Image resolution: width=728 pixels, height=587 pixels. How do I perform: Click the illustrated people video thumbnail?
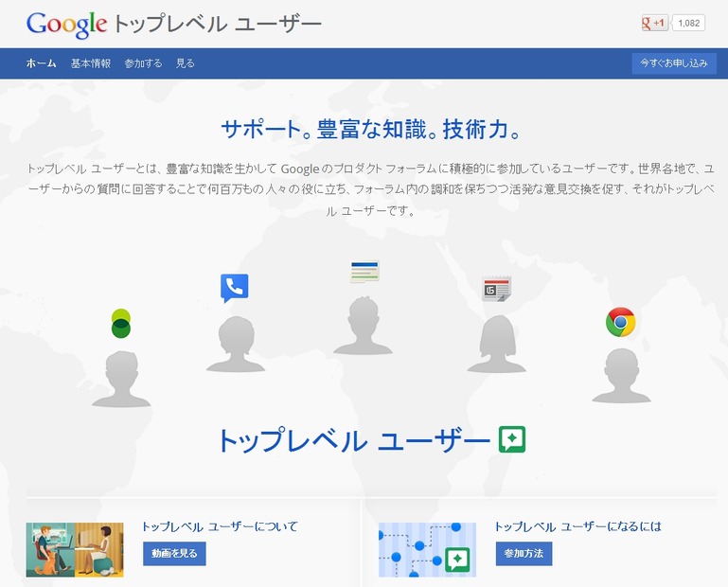coord(75,550)
